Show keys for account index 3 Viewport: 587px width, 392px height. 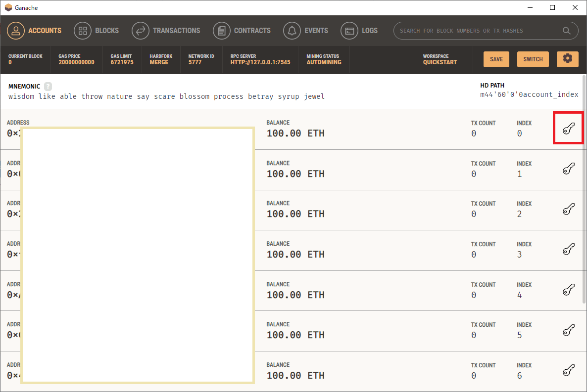[x=568, y=250]
